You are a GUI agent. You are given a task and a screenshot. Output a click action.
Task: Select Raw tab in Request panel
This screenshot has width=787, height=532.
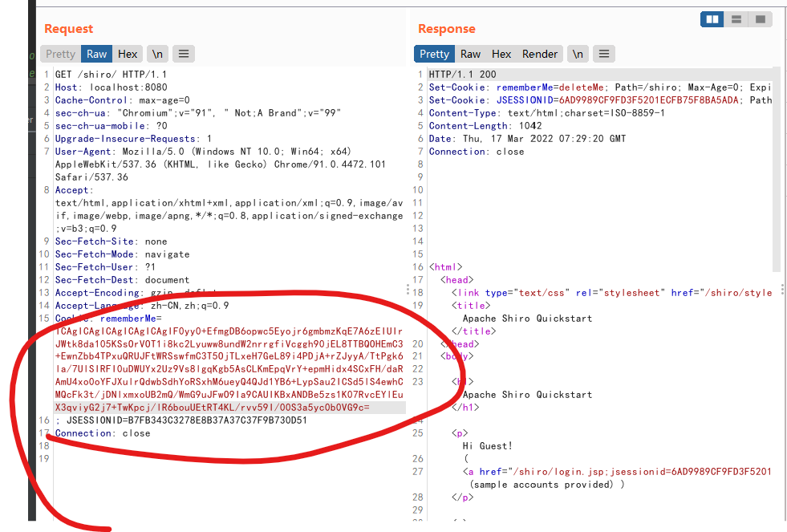96,54
